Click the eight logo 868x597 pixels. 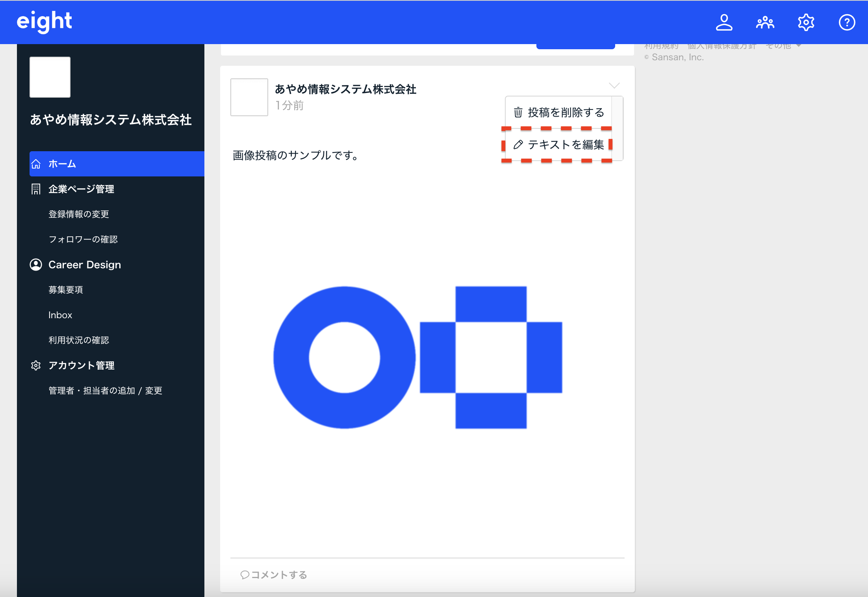44,22
